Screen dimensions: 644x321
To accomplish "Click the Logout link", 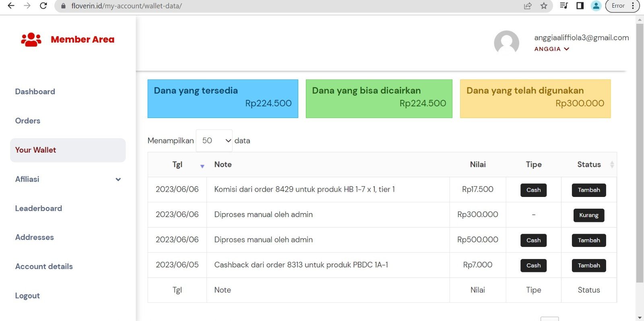I will 27,296.
